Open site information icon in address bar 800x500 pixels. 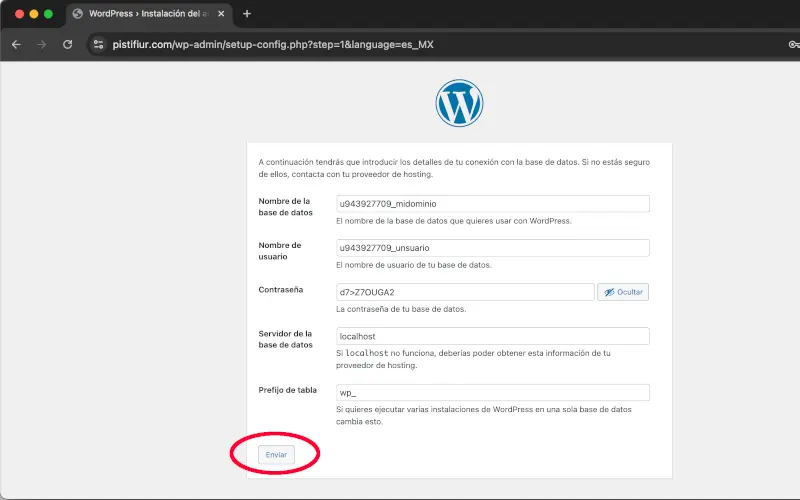98,44
